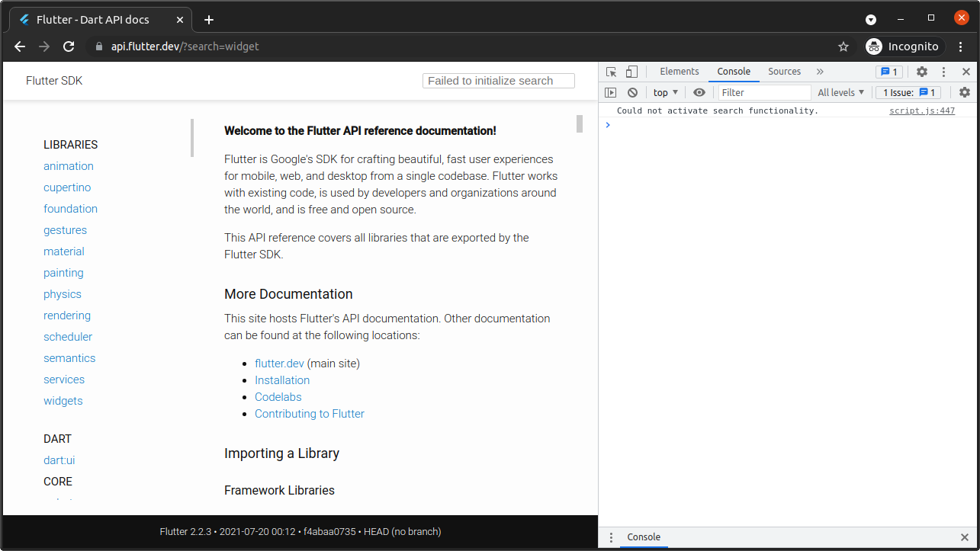Select the inspect element cursor tool
Image resolution: width=980 pixels, height=551 pixels.
click(x=611, y=71)
